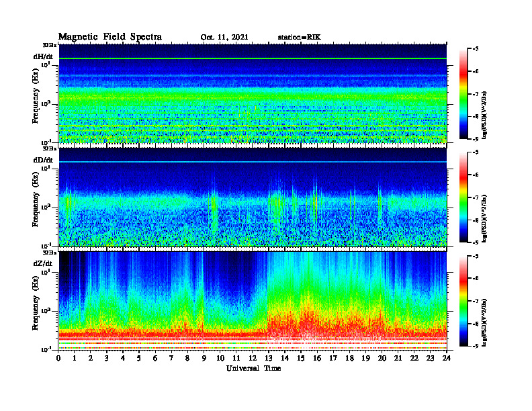Viewport: 532px width, 411px height.
Task: Click the dD/dt panel label
Action: click(43, 160)
